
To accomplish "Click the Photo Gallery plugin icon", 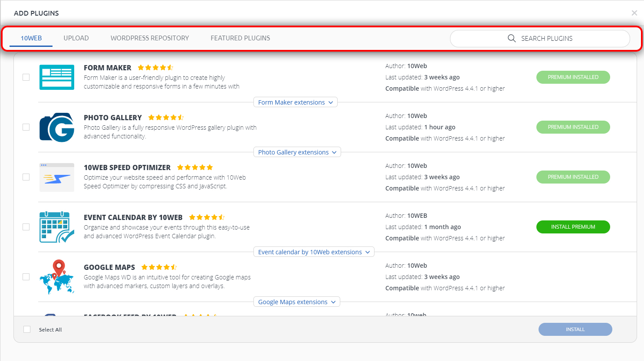I will coord(57,127).
